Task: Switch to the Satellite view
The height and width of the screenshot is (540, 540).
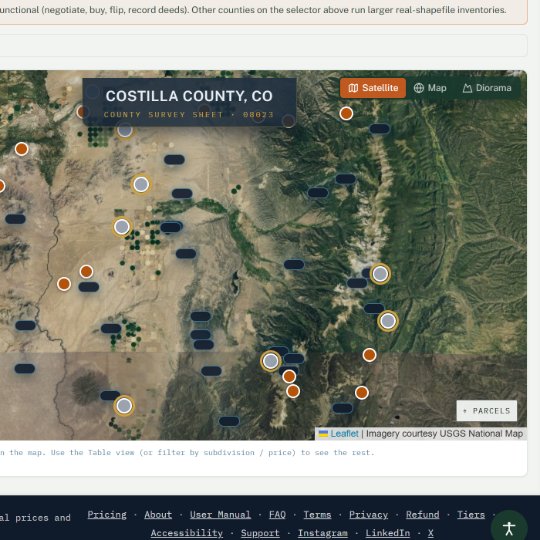Action: (x=373, y=88)
